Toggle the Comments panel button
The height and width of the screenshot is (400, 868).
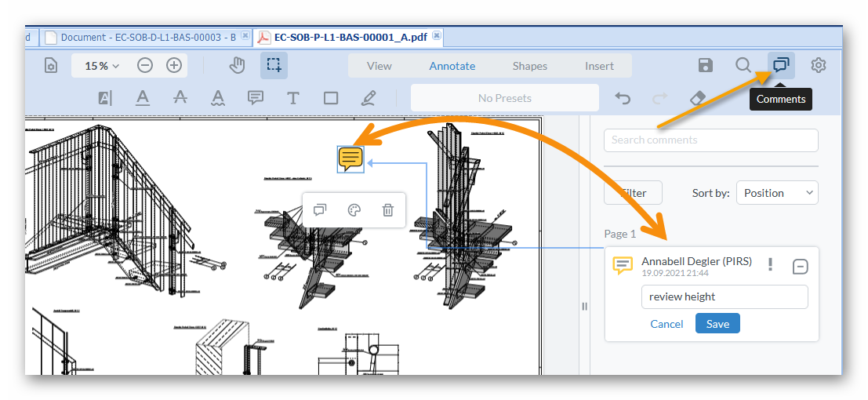pyautogui.click(x=780, y=66)
